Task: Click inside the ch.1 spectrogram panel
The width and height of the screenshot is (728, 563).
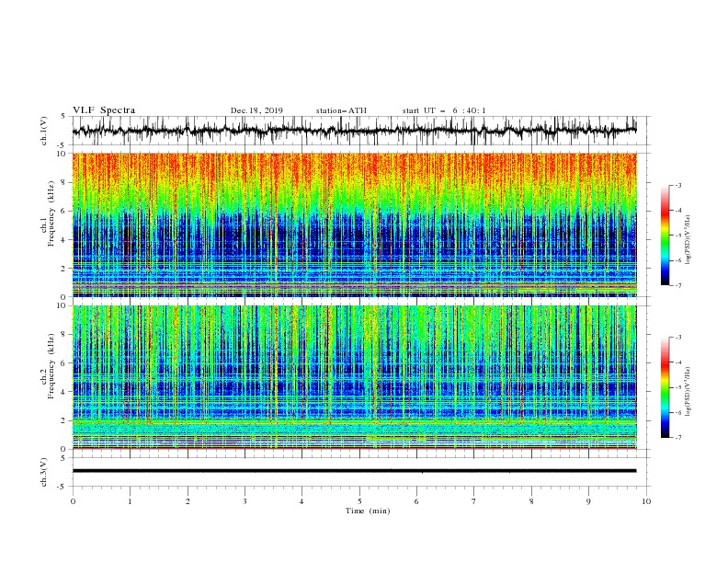Action: tap(354, 224)
